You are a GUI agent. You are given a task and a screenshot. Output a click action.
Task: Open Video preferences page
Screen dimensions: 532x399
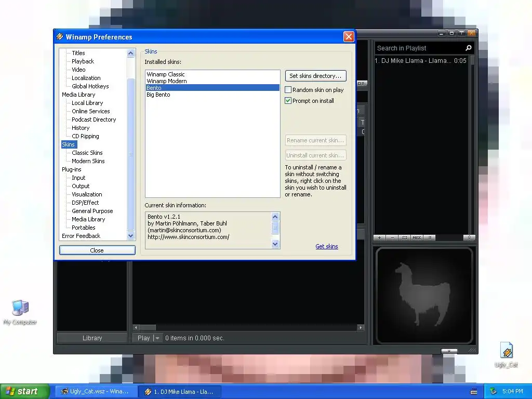coord(78,70)
